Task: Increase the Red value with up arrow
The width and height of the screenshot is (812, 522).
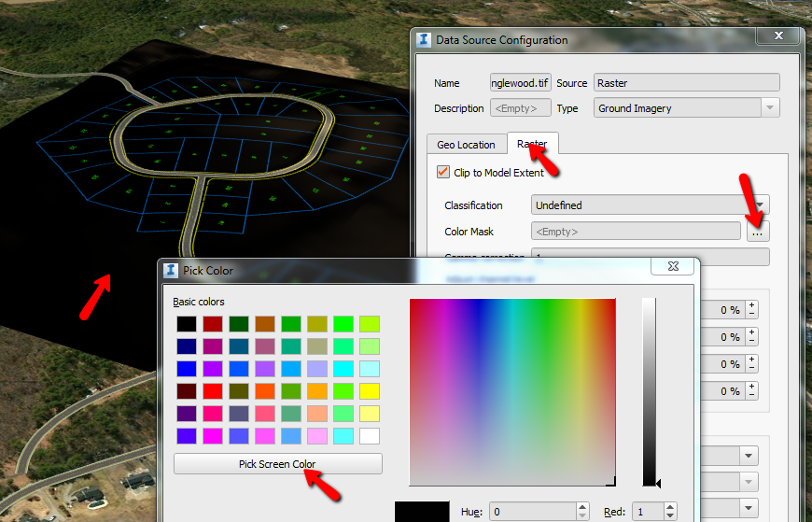Action: pyautogui.click(x=670, y=507)
